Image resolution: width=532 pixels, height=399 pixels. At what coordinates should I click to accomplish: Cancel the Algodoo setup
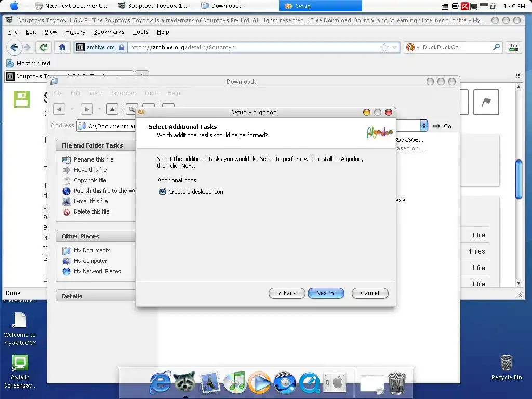(370, 293)
